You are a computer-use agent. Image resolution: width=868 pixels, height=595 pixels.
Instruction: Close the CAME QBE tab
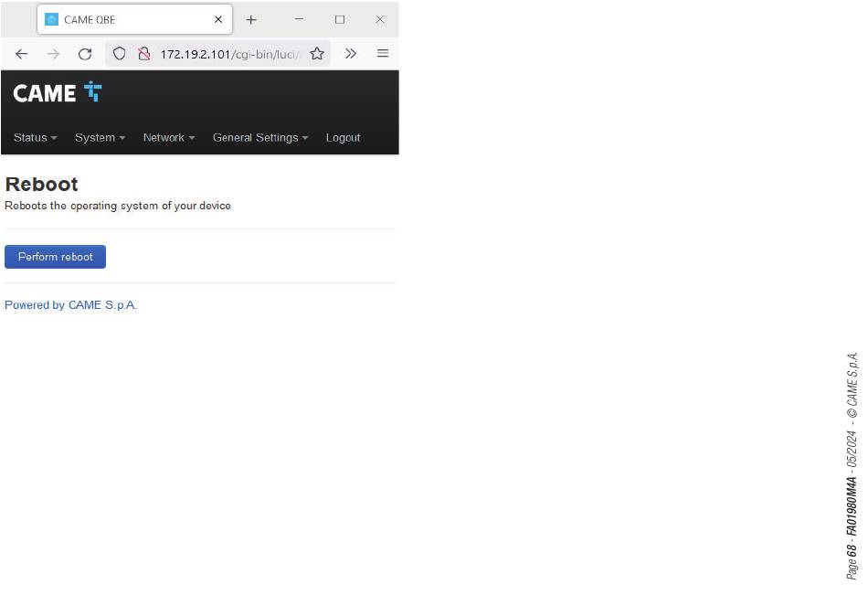(218, 19)
